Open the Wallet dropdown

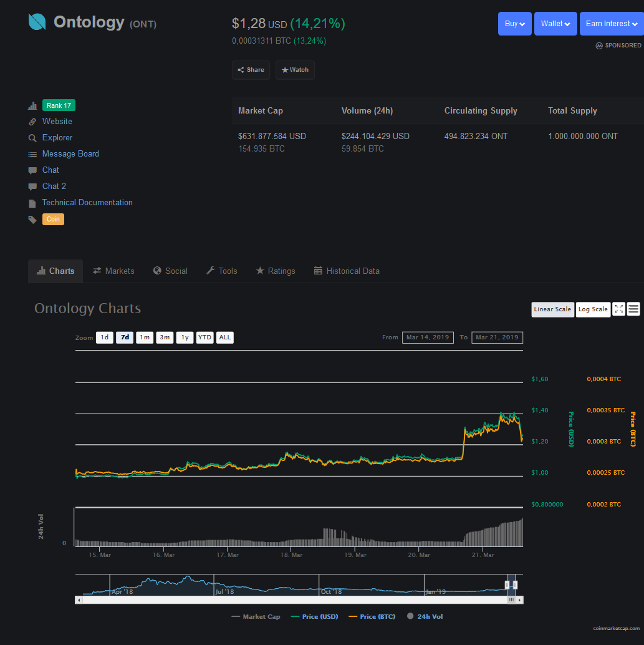coord(555,24)
